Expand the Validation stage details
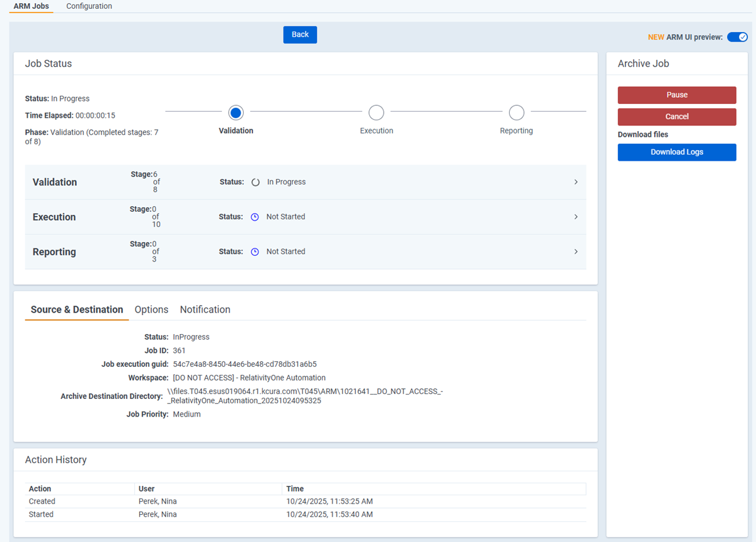The width and height of the screenshot is (756, 542). click(x=575, y=182)
